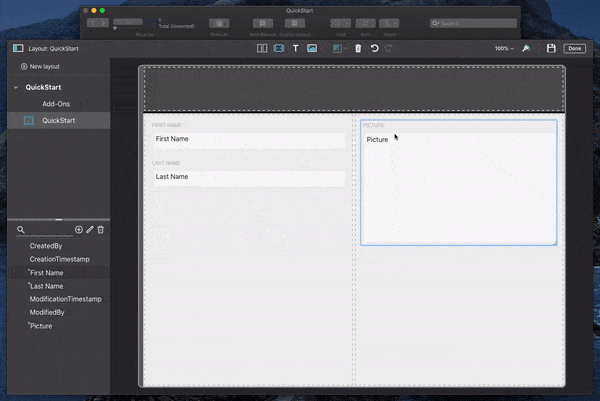The width and height of the screenshot is (600, 401).
Task: Click the FIRST NAME label on canvas
Action: [x=167, y=125]
